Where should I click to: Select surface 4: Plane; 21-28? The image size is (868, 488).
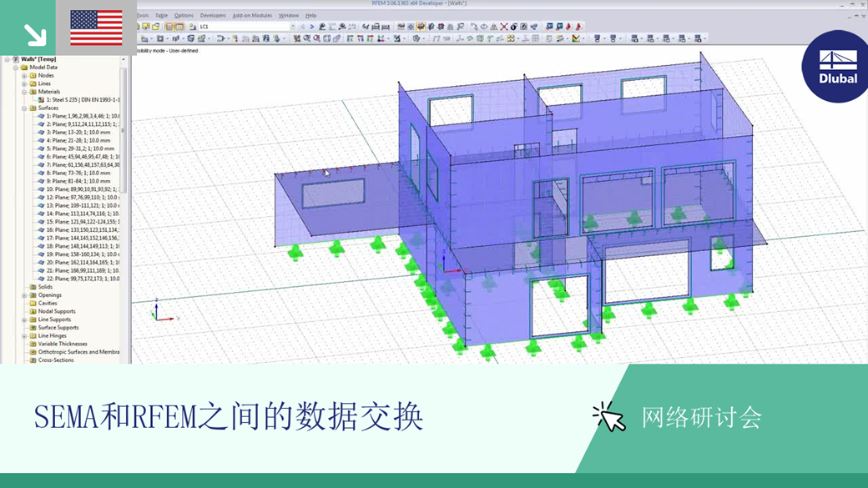coord(78,140)
